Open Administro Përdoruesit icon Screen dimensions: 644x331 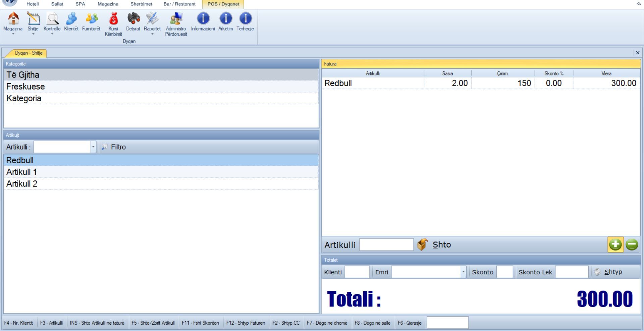pos(176,19)
